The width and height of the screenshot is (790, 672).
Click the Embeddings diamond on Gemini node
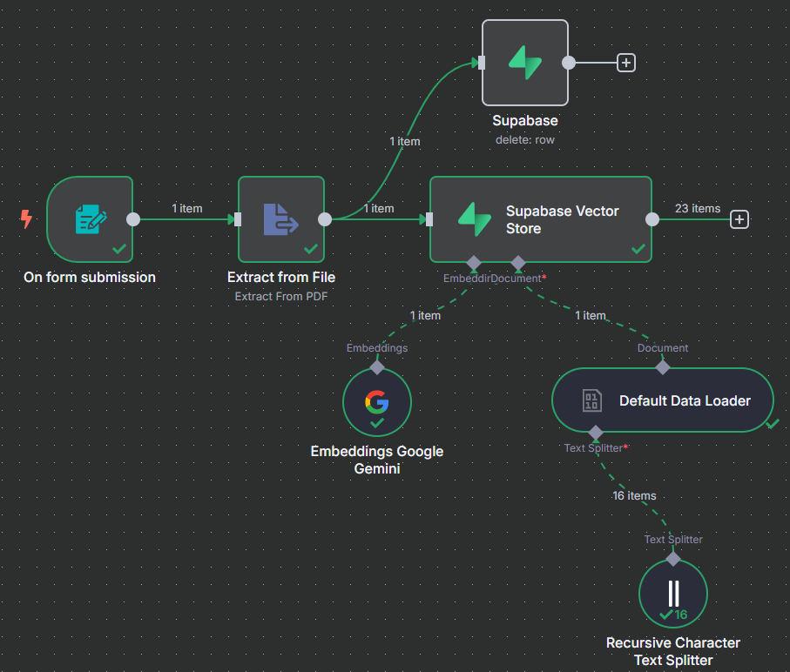377,367
